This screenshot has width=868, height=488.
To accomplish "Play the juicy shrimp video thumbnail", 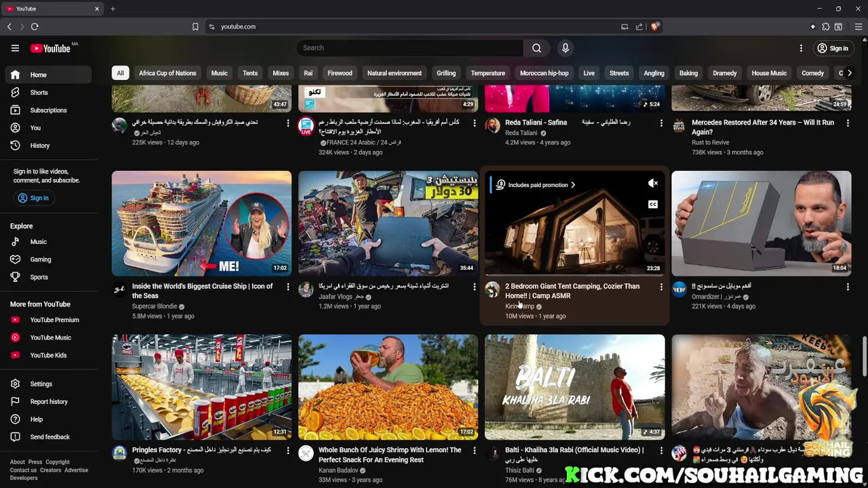I will [x=388, y=386].
